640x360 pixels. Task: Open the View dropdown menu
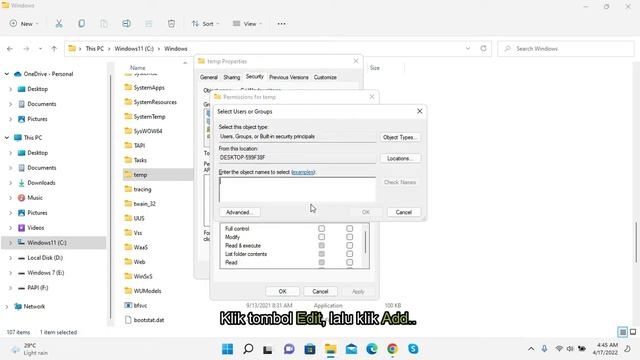[247, 24]
